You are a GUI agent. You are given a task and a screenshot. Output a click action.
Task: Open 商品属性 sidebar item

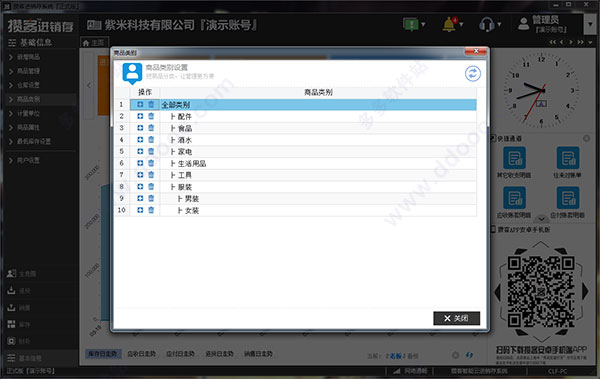tap(28, 127)
